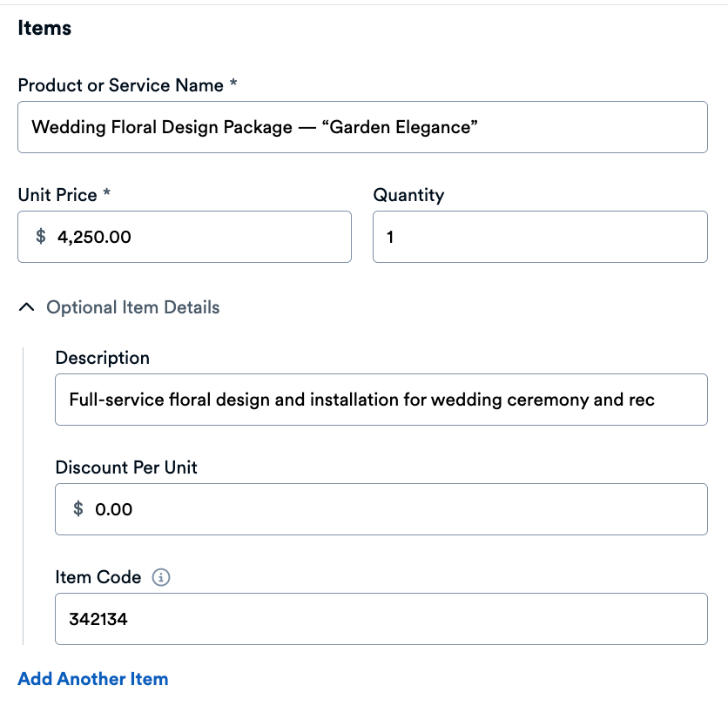Screen dimensions: 728x726
Task: Click the Item Code info icon
Action: point(161,577)
